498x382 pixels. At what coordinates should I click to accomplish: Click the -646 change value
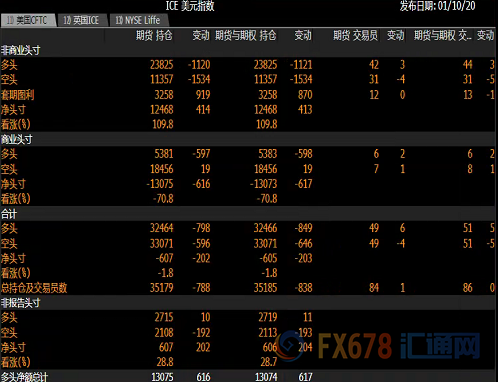tap(303, 244)
